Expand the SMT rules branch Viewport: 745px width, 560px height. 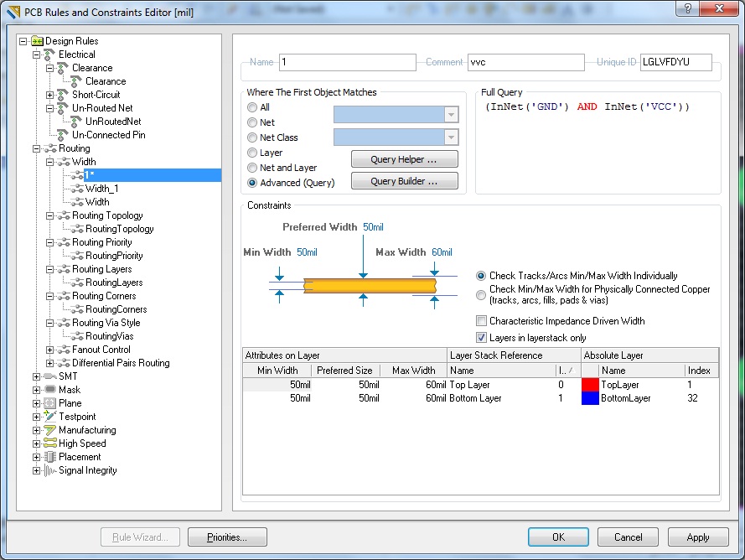pyautogui.click(x=37, y=376)
